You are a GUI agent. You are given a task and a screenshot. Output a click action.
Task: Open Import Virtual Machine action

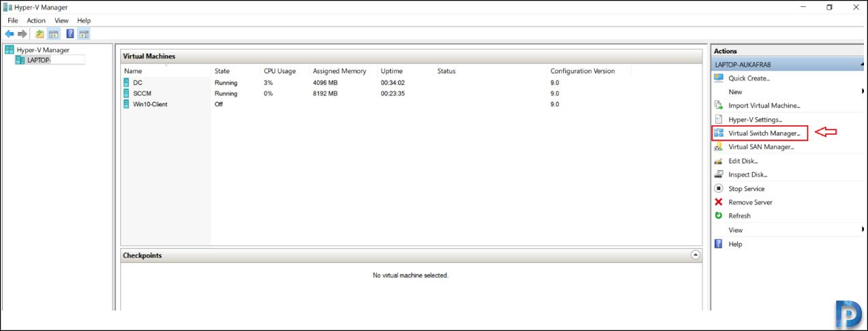764,106
